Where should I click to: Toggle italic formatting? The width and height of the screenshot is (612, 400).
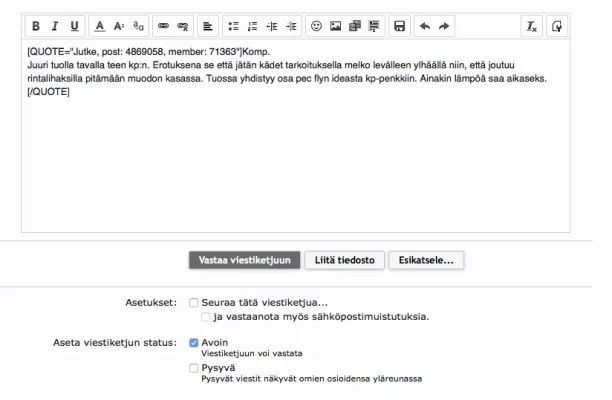coord(55,26)
